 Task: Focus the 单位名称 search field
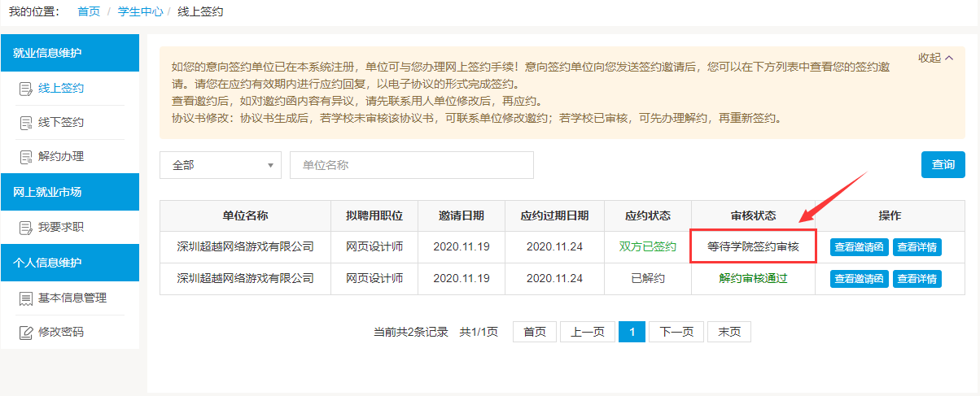tap(411, 165)
